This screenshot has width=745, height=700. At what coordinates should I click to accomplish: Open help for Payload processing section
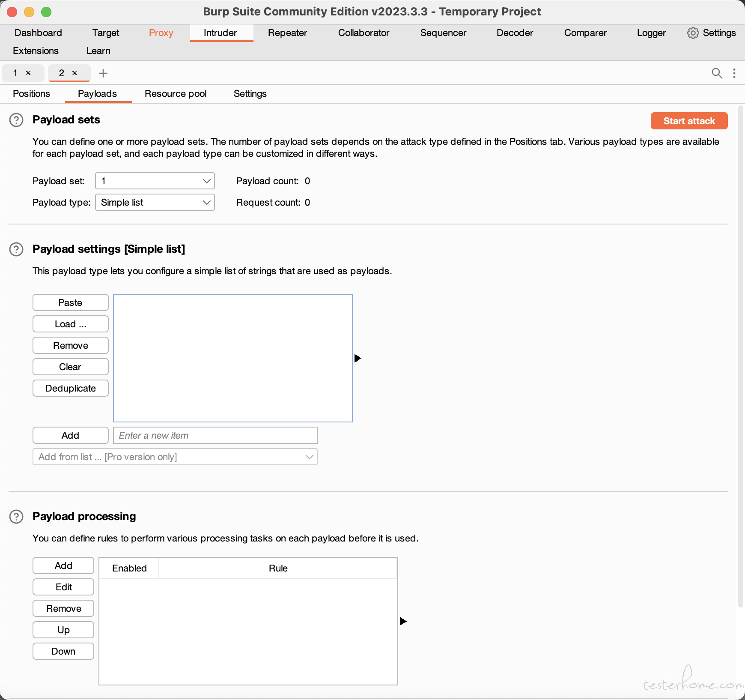pyautogui.click(x=16, y=517)
